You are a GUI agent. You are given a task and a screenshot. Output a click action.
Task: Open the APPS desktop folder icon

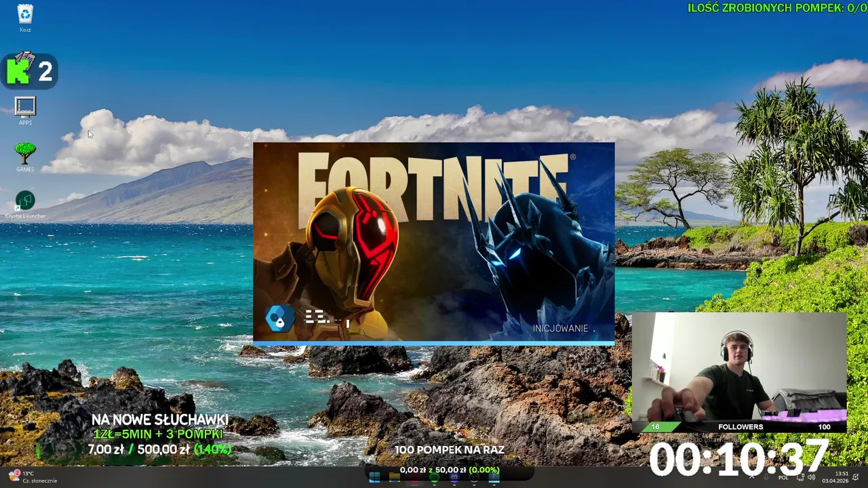click(25, 111)
